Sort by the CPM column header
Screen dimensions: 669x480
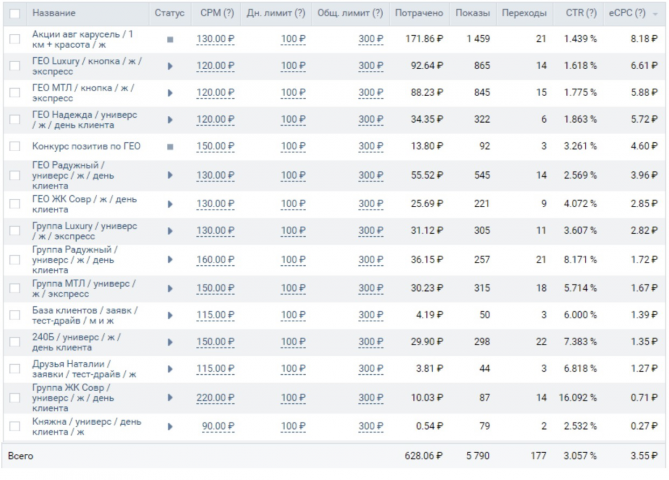coord(217,13)
